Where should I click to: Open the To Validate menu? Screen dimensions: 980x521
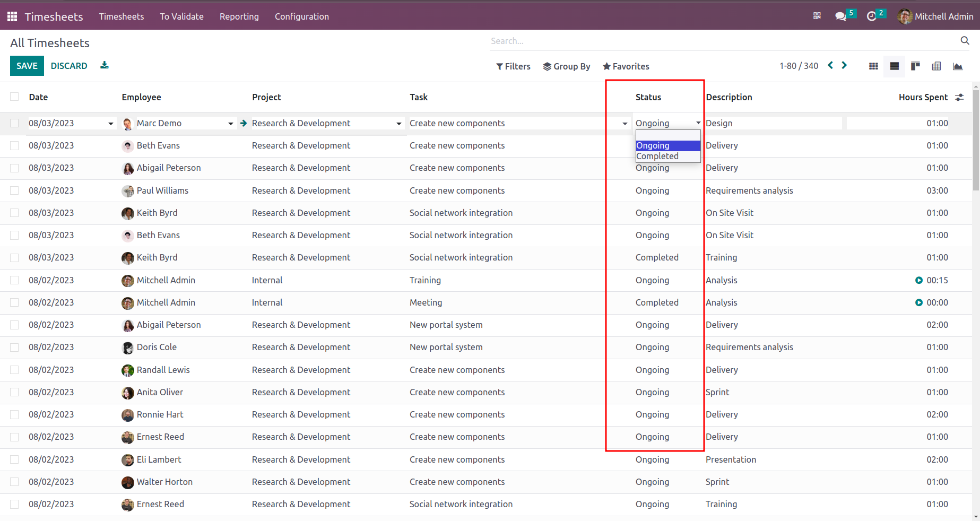coord(181,16)
